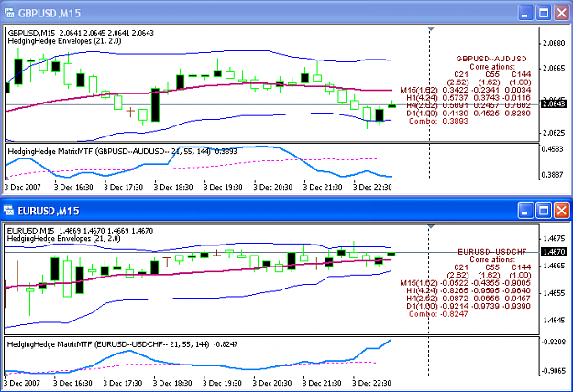573x392 pixels.
Task: Click the D1 value 0.8280
Action: click(x=517, y=114)
